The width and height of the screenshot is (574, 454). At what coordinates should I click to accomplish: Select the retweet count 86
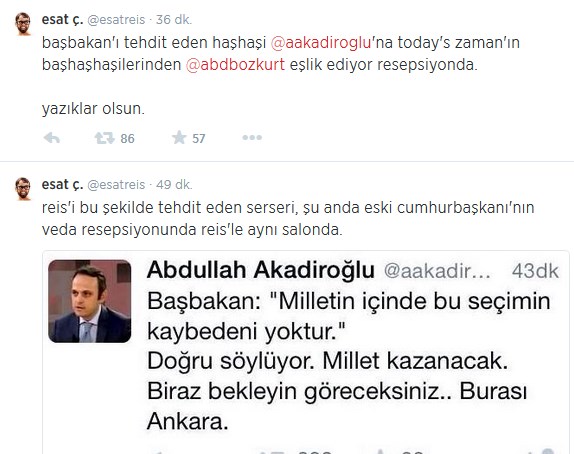tap(127, 138)
